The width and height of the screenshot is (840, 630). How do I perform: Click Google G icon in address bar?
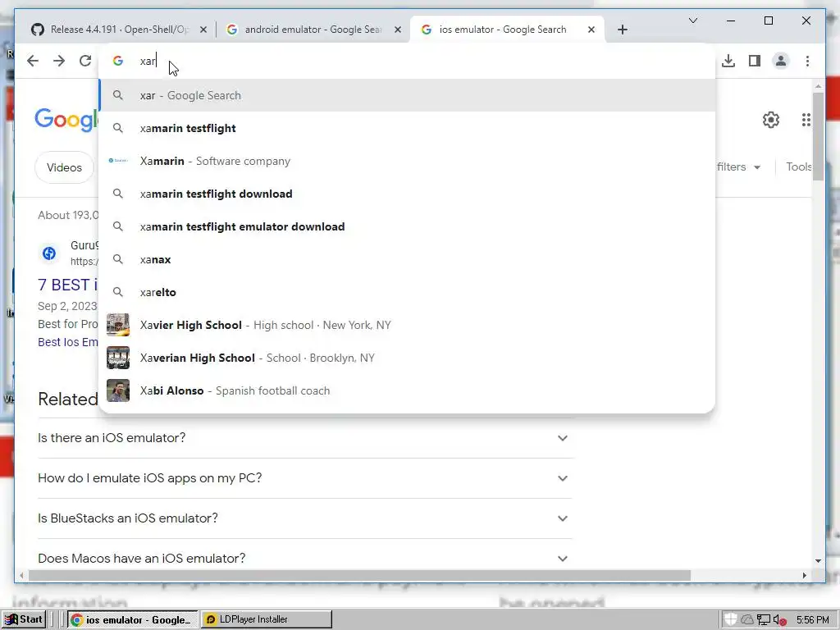point(118,61)
